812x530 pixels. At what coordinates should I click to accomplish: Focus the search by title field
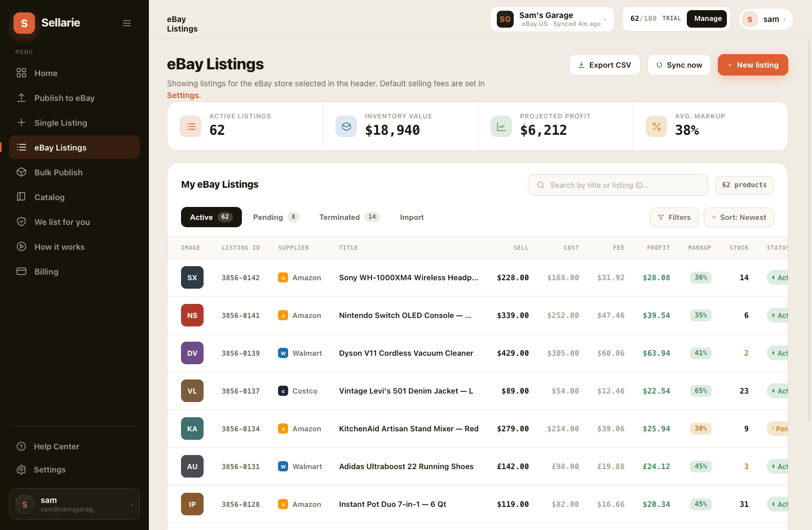click(618, 185)
